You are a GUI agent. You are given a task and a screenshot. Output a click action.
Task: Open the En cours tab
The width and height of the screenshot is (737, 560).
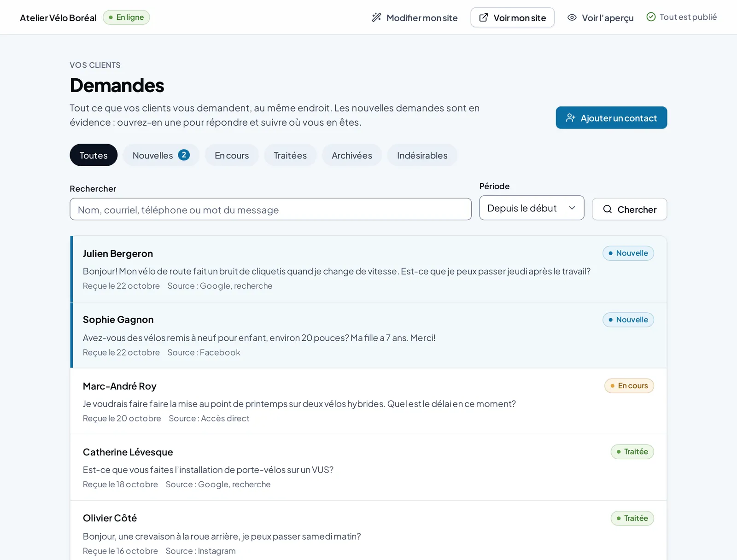232,155
